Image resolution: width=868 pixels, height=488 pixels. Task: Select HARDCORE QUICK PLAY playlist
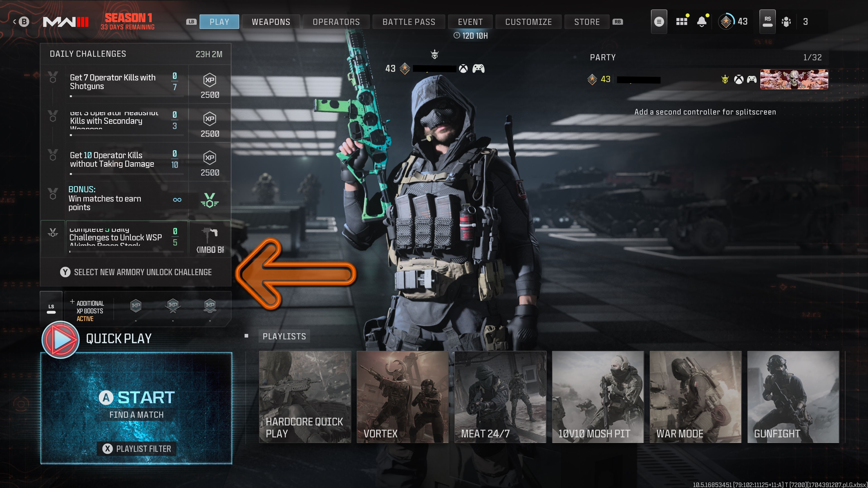tap(305, 396)
